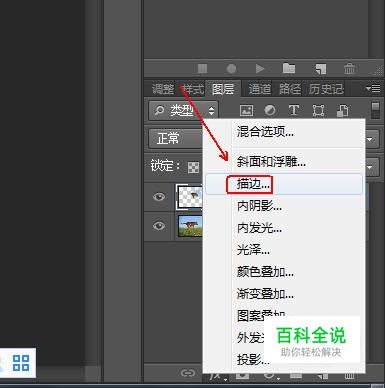Viewport: 385px width, 388px height.
Task: Open the 路径 tab
Action: [x=290, y=89]
